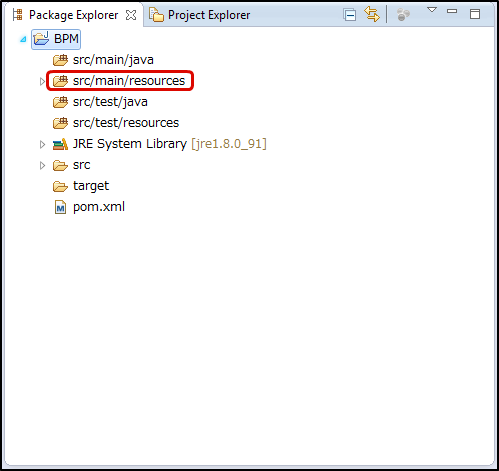Expand the src/main/resources folder
The image size is (499, 471).
pyautogui.click(x=42, y=81)
